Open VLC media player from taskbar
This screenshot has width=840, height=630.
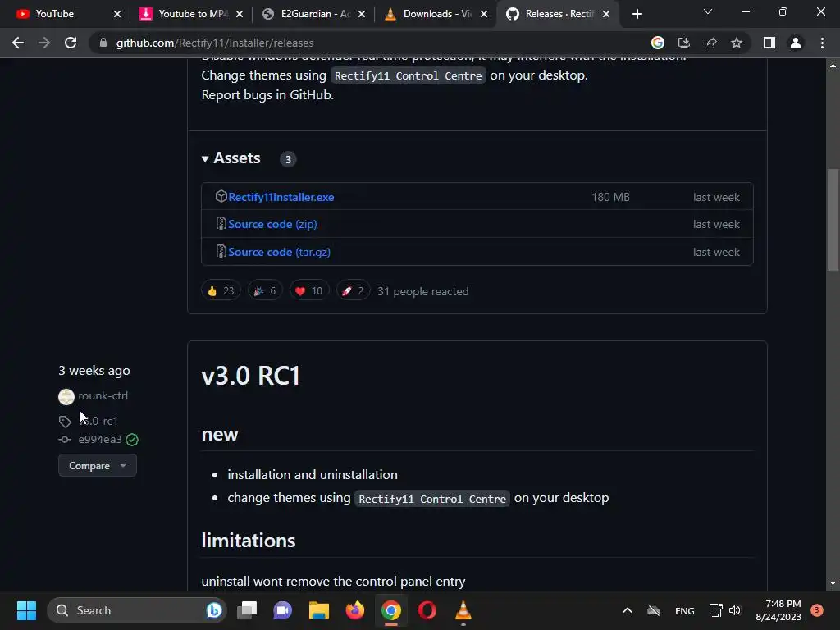tap(463, 610)
